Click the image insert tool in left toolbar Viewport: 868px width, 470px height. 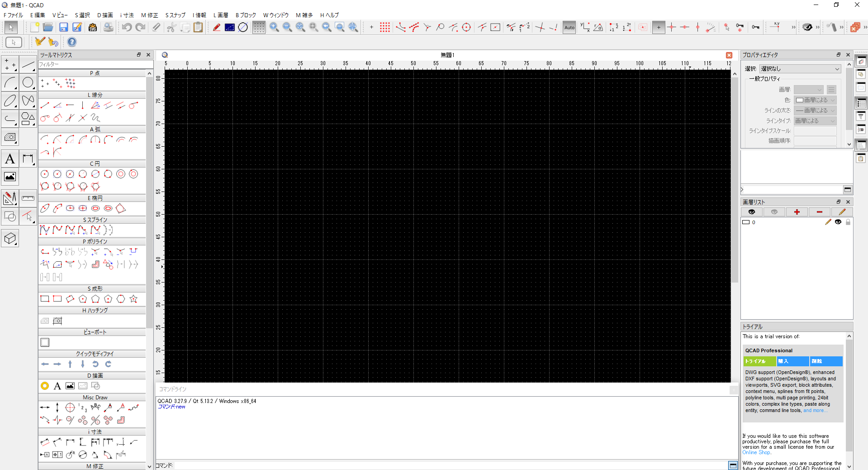pos(10,177)
